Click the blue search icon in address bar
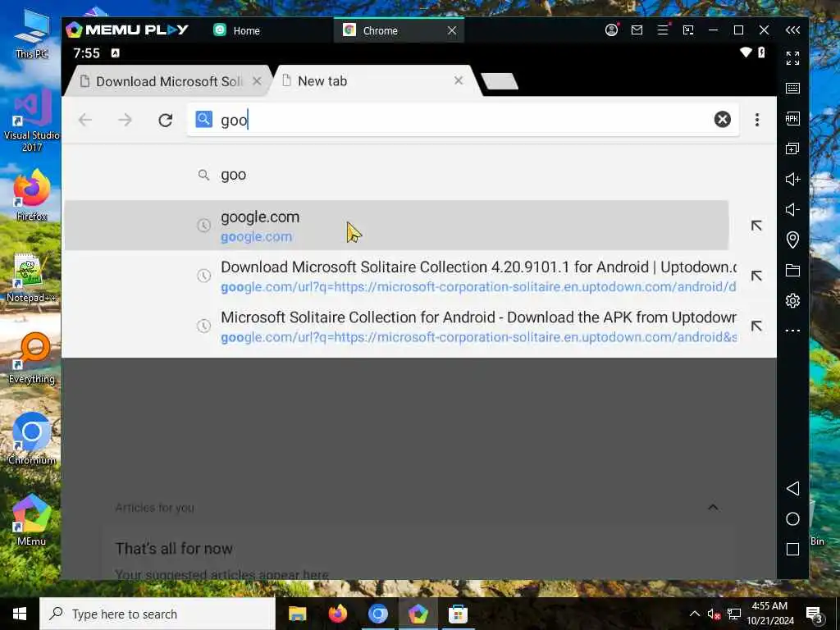This screenshot has width=840, height=630. 203,119
